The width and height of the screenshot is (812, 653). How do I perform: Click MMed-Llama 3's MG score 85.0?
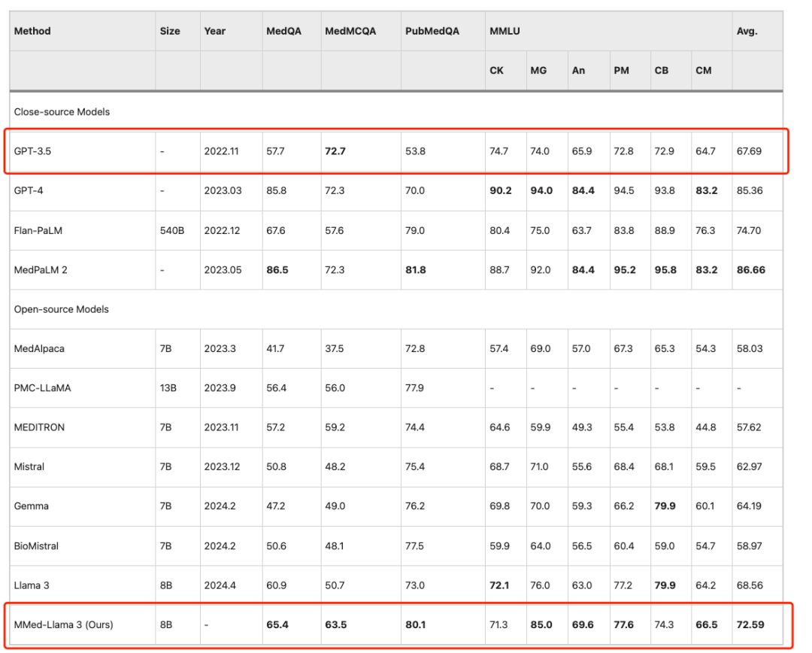(x=541, y=625)
